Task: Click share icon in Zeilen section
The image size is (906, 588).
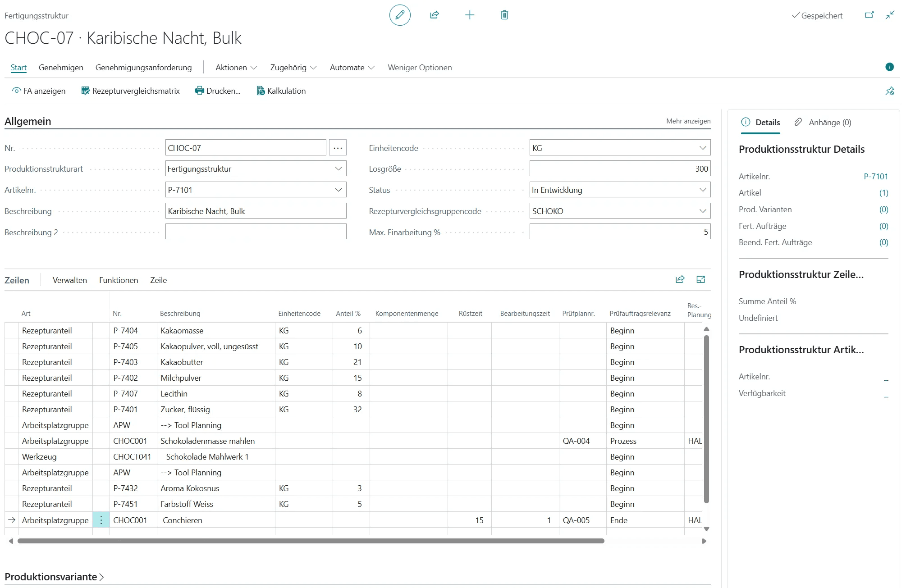Action: 680,279
